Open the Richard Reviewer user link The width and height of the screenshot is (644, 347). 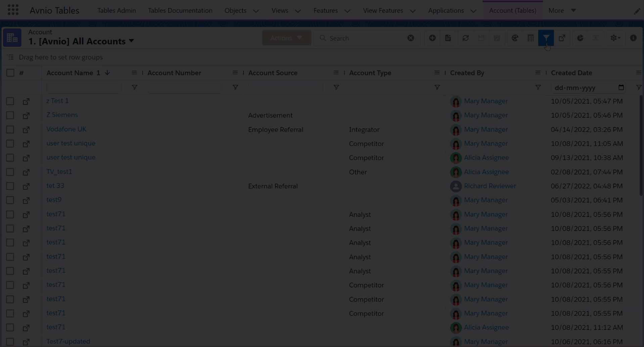[x=490, y=186]
